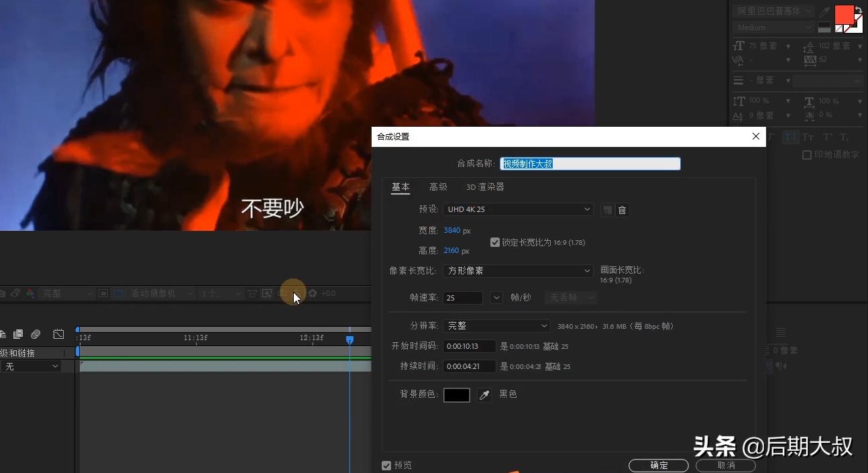868x473 pixels.
Task: Select the 合成名称 text input field
Action: coord(590,163)
